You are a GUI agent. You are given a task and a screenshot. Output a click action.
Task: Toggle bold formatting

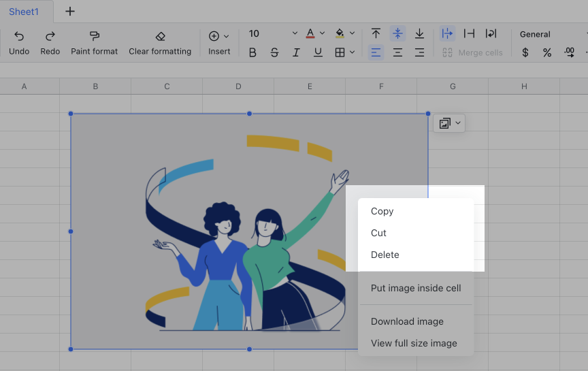pos(252,52)
